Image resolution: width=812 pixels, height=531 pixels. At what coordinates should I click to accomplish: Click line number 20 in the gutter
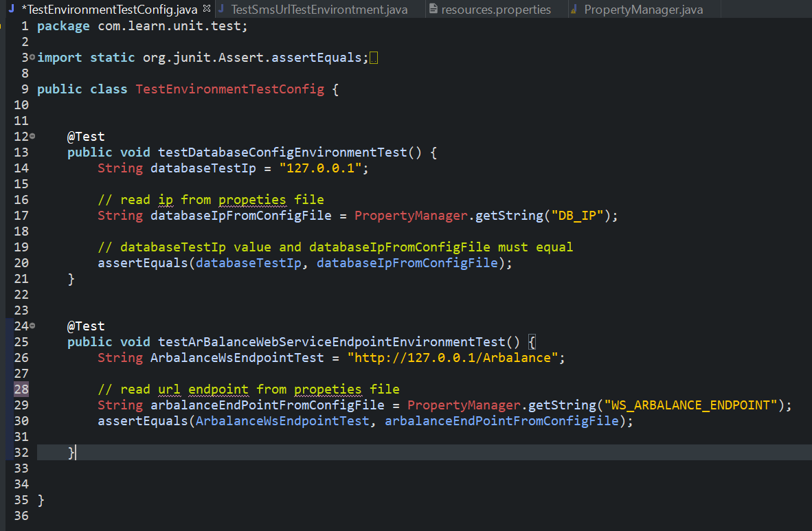(x=21, y=262)
